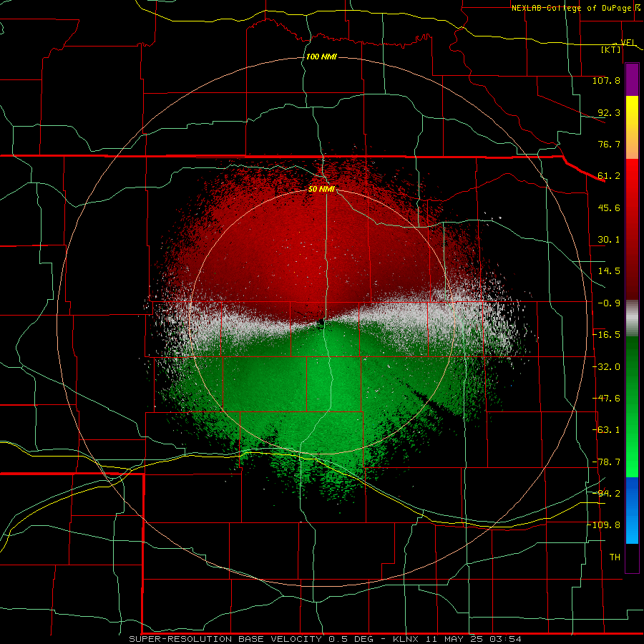Viewport: 644px width, 644px height.
Task: Click the 30.1 velocity scale value
Action: [609, 240]
